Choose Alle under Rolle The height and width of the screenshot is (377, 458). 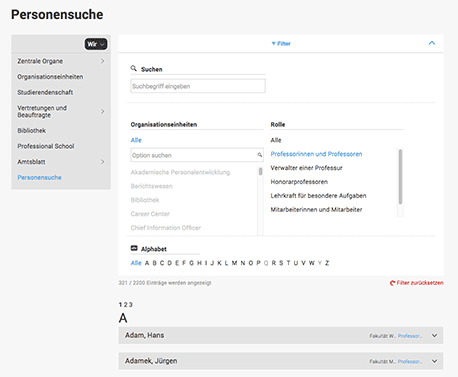tap(276, 140)
